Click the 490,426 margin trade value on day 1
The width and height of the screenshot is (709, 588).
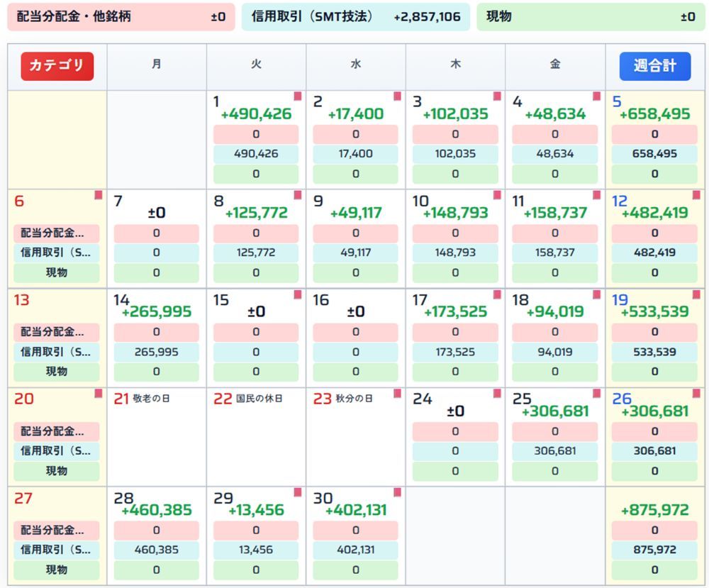[256, 154]
